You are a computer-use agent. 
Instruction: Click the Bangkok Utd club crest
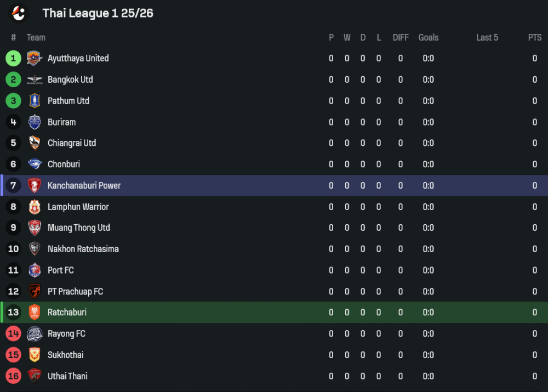tap(35, 79)
